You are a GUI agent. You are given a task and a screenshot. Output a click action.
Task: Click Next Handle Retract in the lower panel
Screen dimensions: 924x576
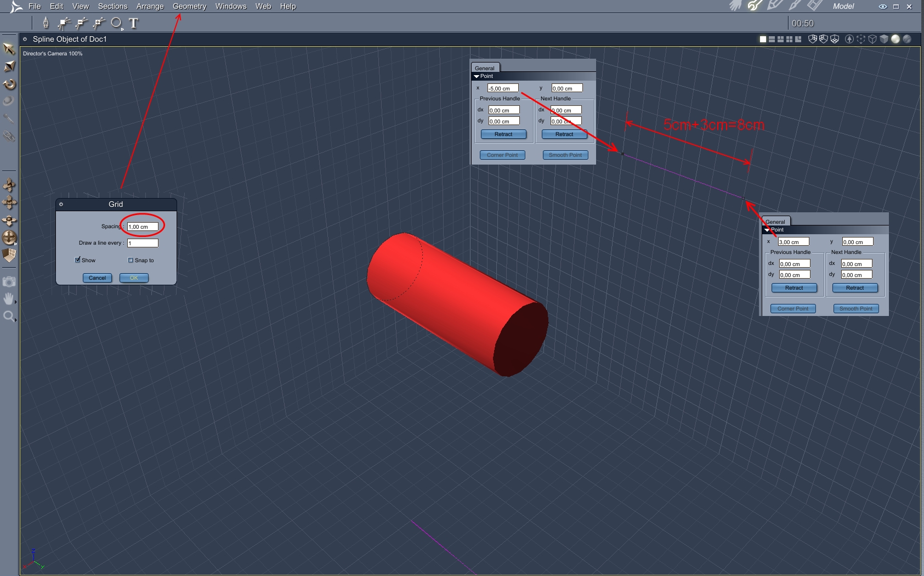pyautogui.click(x=855, y=287)
